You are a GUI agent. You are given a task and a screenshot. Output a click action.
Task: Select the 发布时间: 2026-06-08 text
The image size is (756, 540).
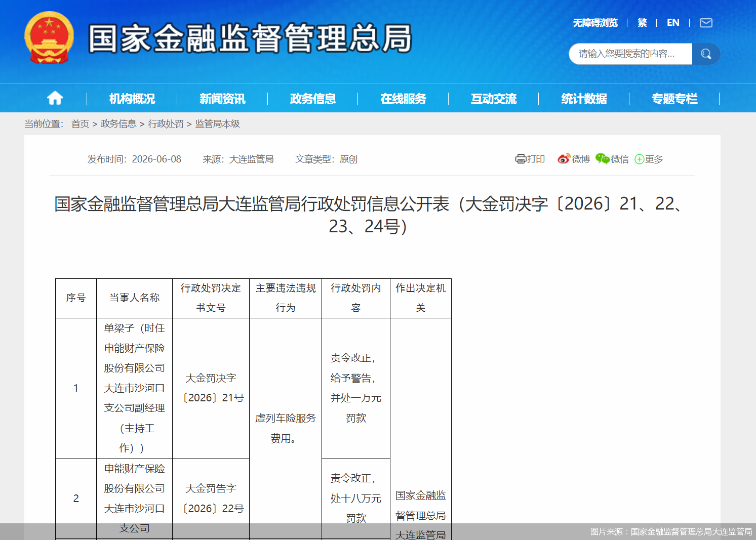[134, 159]
